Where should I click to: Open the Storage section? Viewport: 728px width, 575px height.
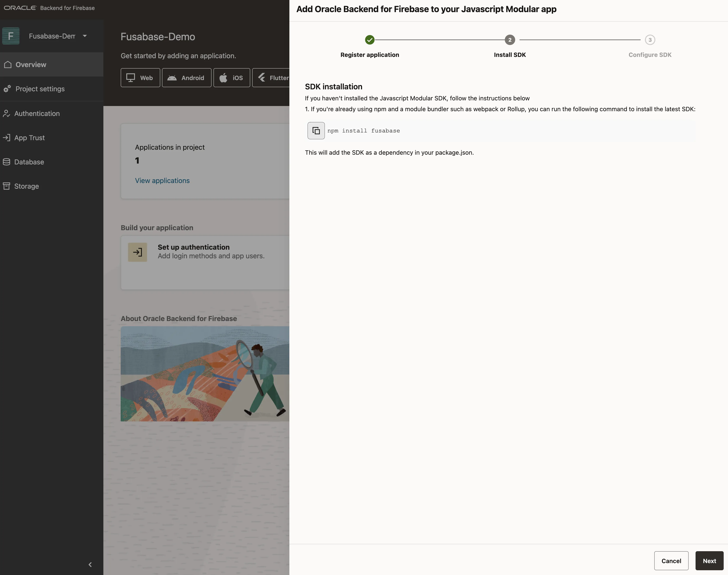tap(51, 186)
